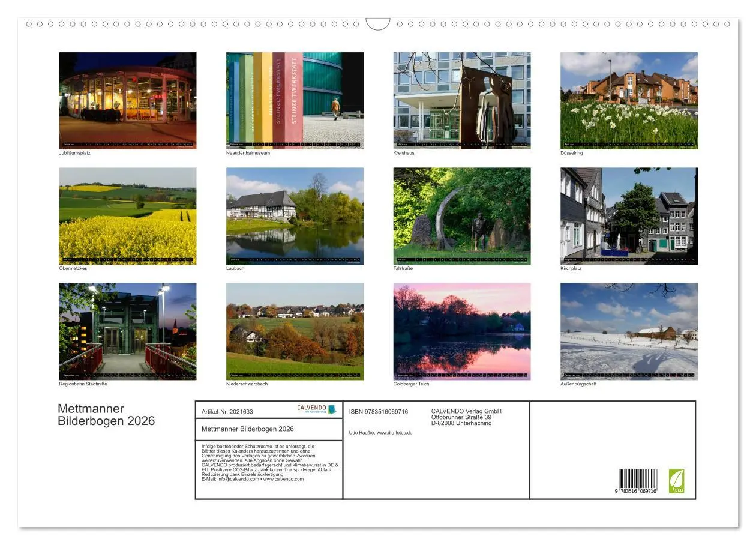Click the CALVENDO logo icon
This screenshot has height=545, width=756.
tap(317, 409)
